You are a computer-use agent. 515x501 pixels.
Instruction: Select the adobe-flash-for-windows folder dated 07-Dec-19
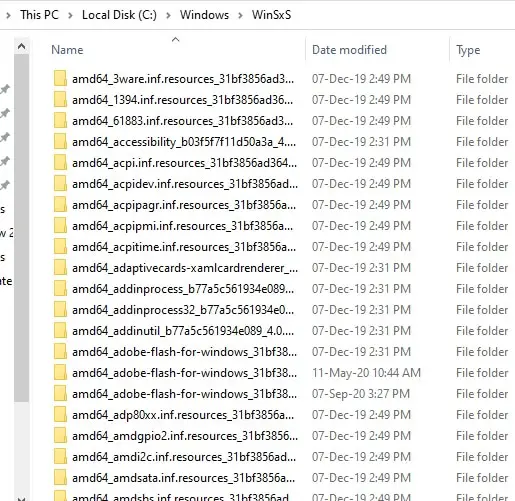tap(184, 352)
